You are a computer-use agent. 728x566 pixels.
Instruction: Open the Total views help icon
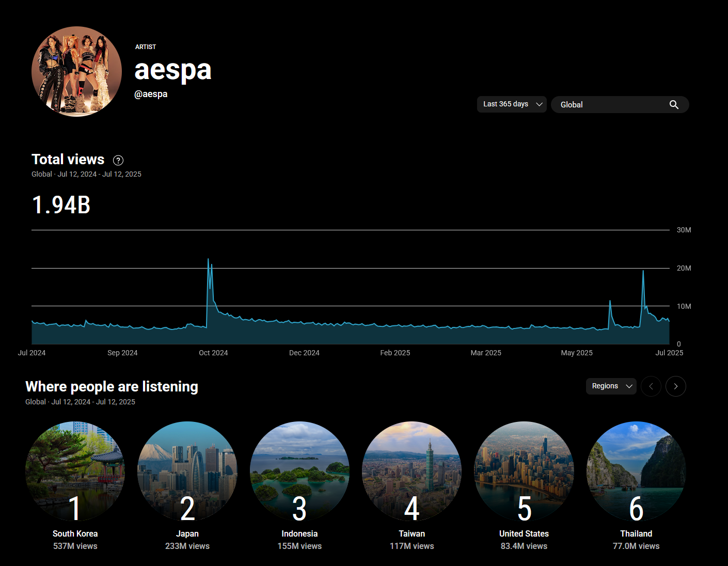pos(118,160)
